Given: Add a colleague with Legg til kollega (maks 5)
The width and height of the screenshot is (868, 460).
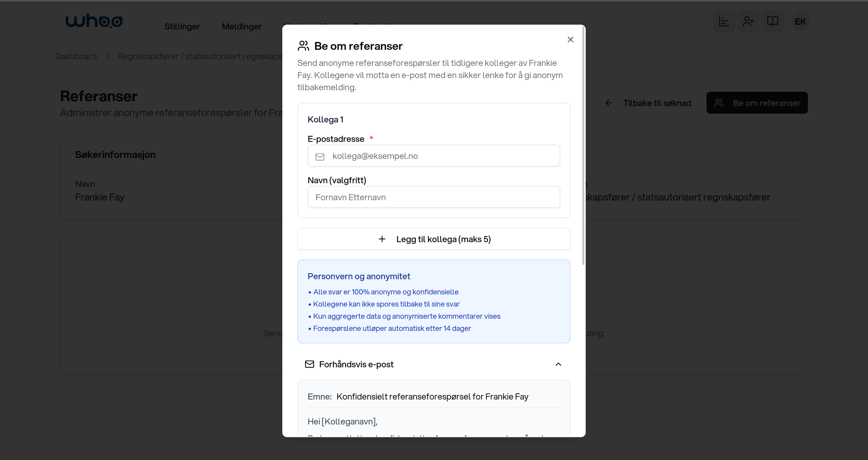Looking at the screenshot, I should coord(434,239).
